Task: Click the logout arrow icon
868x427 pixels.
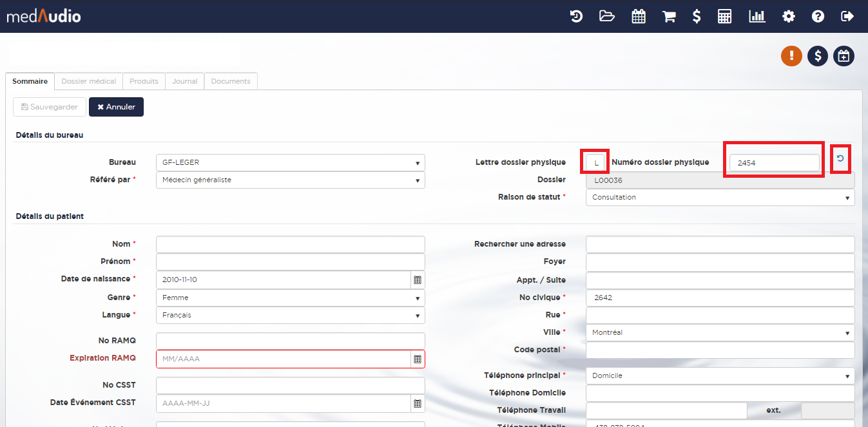Action: 847,17
